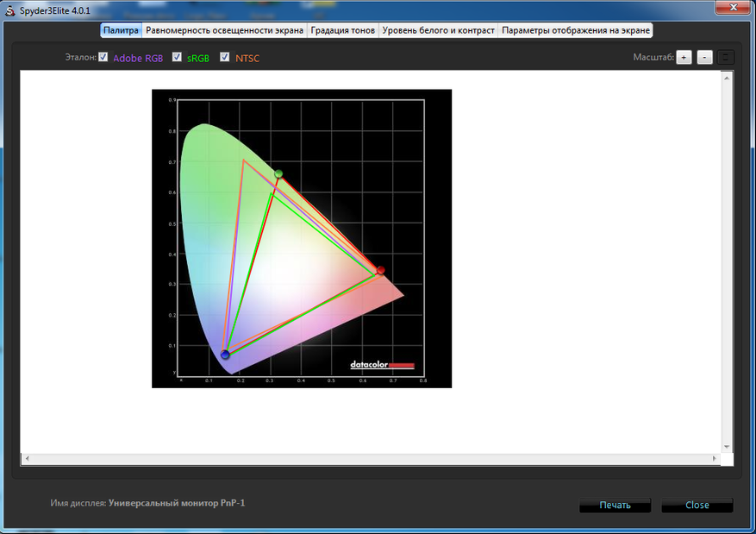Click the Печать button
Image resolution: width=756 pixels, height=534 pixels.
(x=615, y=505)
